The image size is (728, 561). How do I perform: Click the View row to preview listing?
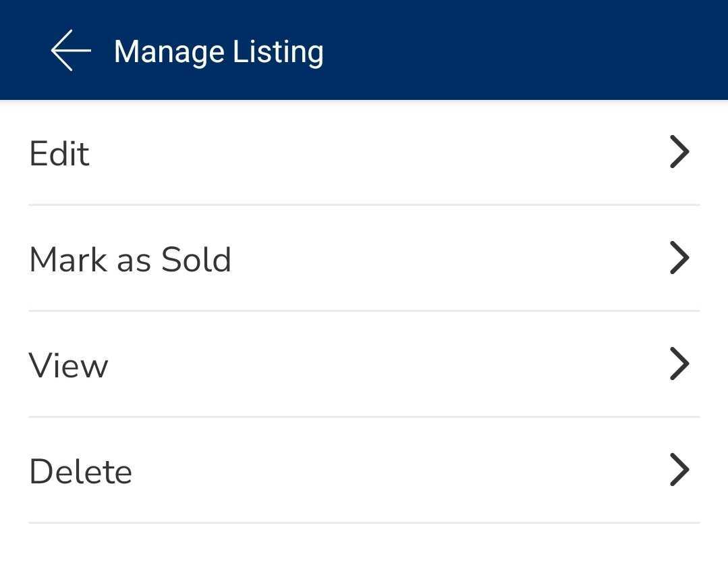[x=270, y=365]
